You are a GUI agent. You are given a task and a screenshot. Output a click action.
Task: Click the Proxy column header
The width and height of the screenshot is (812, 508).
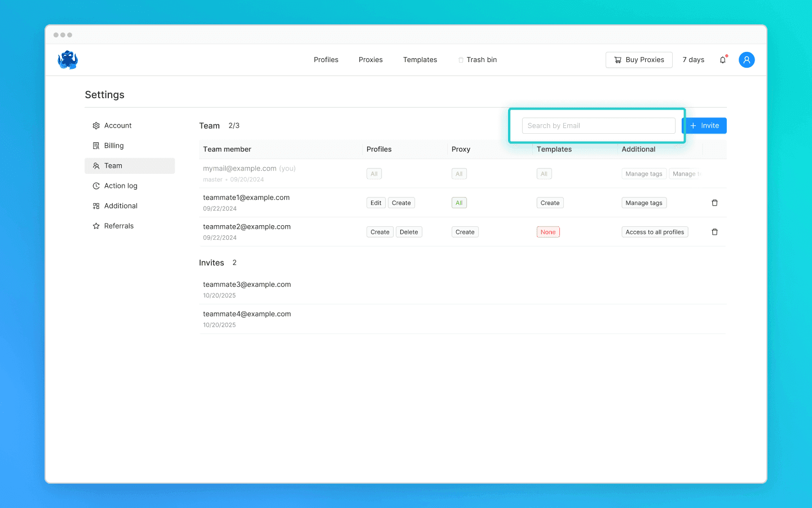(461, 150)
